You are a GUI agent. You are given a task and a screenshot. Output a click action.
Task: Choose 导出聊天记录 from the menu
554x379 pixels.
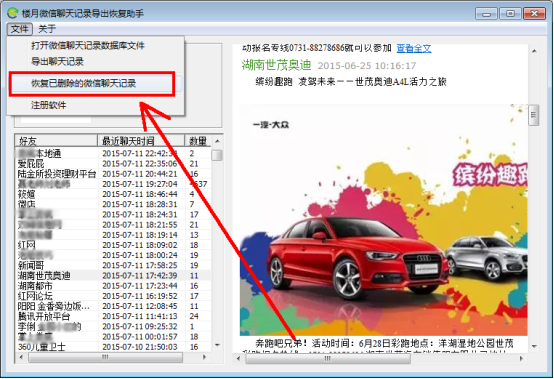coord(57,61)
